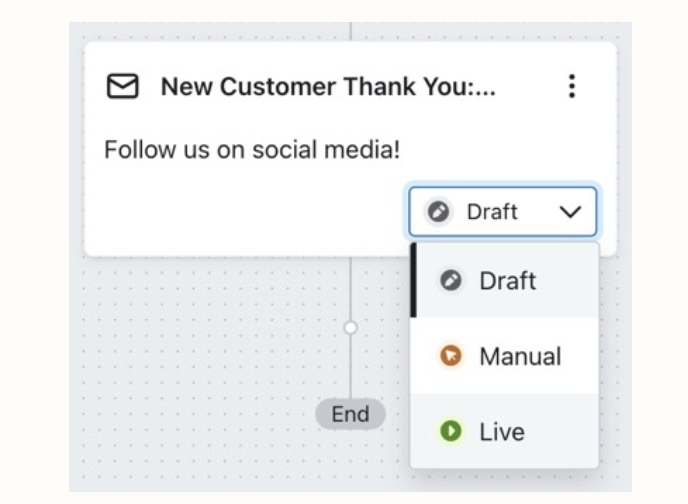688x504 pixels.
Task: Click the orange Manual cursor icon
Action: pos(451,356)
